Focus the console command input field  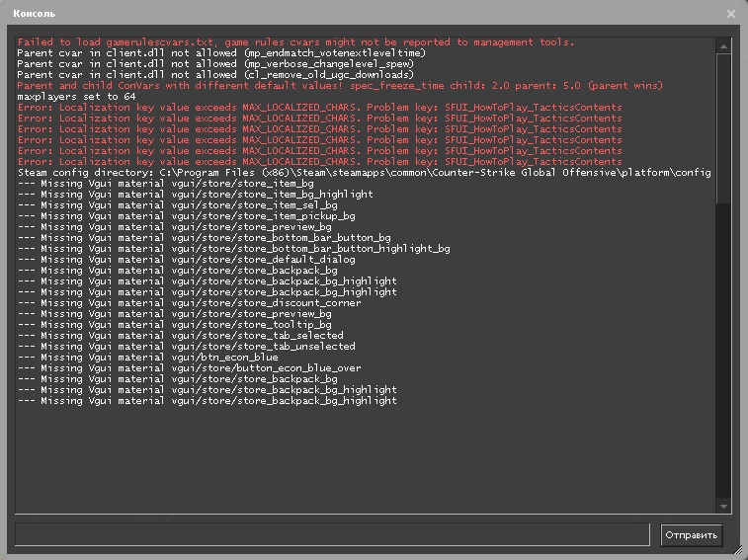point(334,535)
